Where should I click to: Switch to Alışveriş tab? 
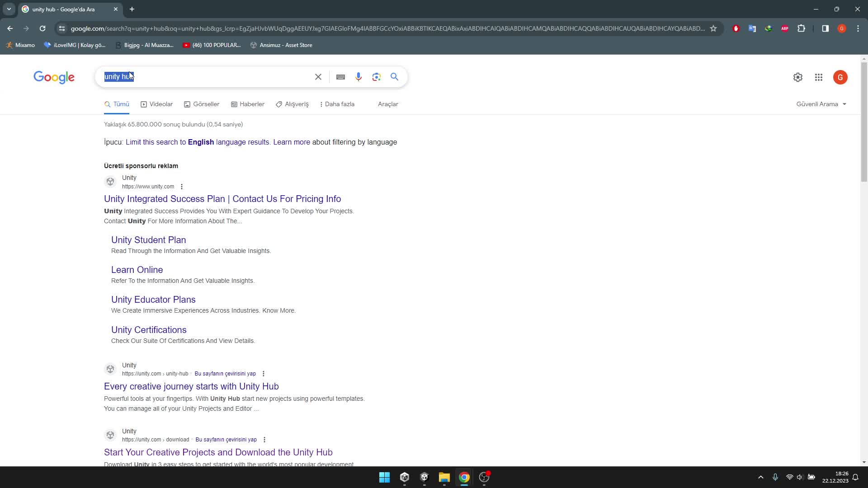(292, 104)
